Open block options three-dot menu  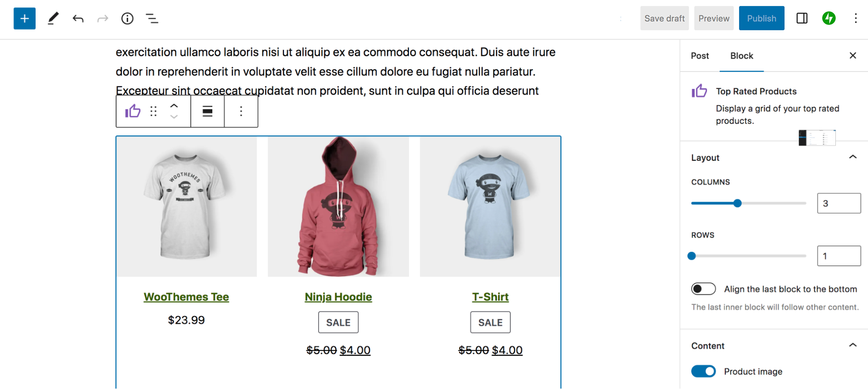241,111
